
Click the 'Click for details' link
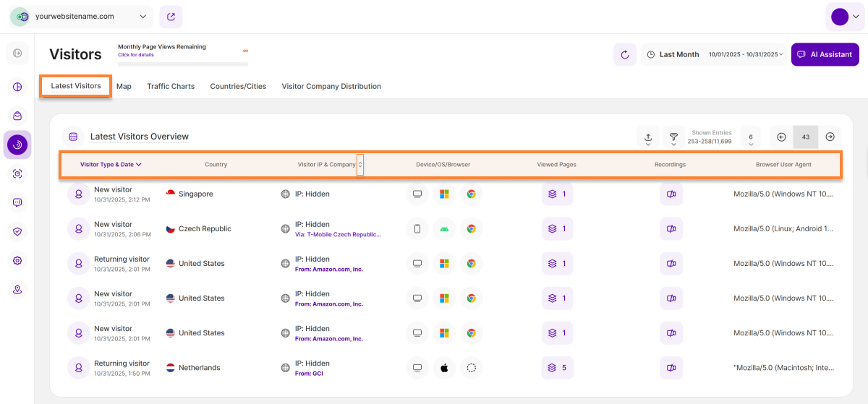click(136, 55)
